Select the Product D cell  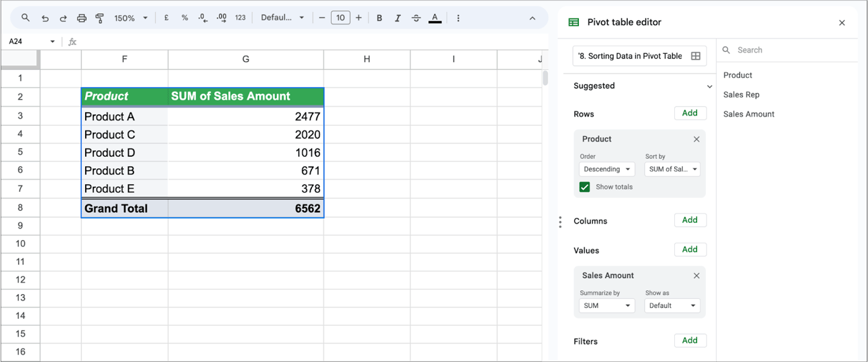coord(125,152)
